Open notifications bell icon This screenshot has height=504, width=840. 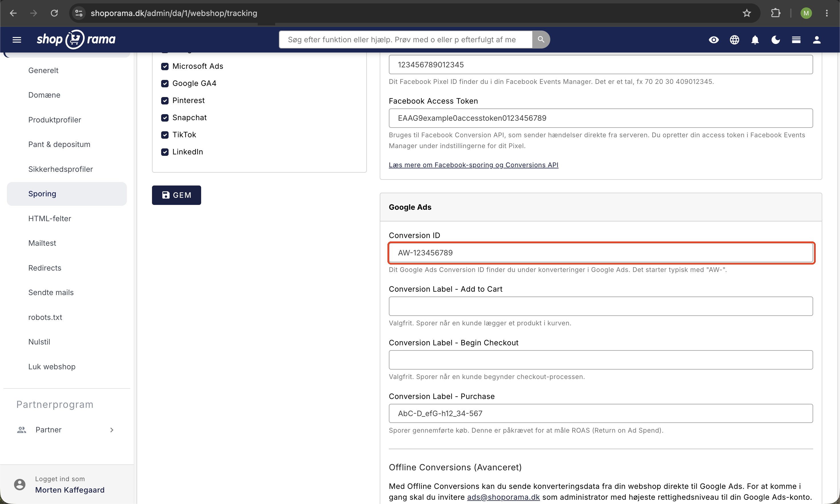point(755,40)
